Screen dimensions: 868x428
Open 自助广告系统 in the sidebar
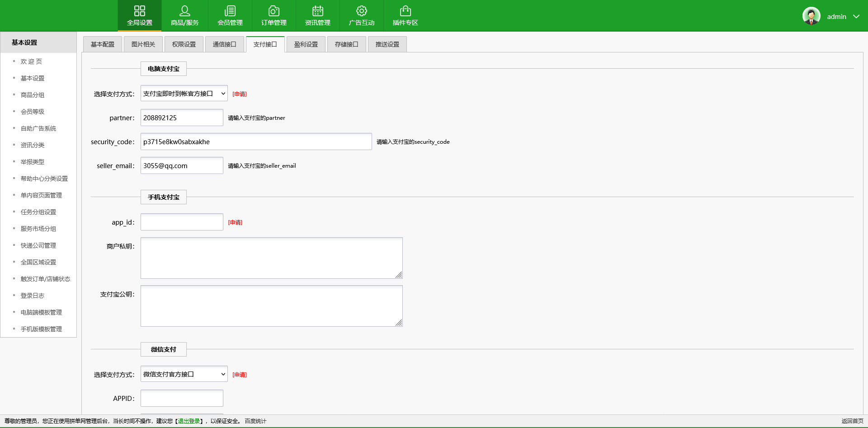pos(38,128)
